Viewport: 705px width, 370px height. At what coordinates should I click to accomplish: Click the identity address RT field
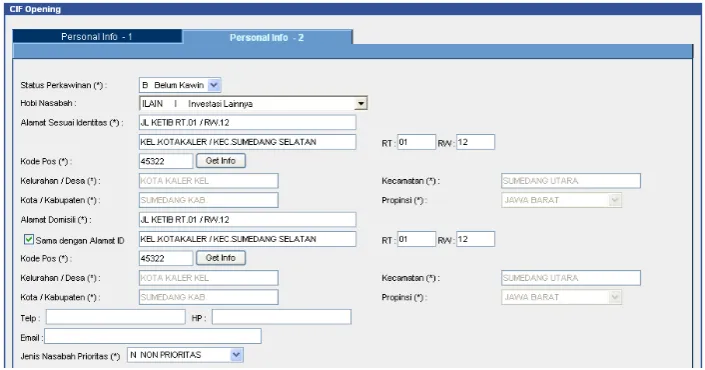[416, 142]
